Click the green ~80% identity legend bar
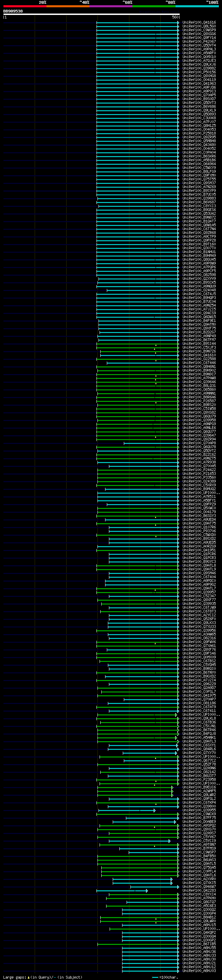 click(x=154, y=6)
